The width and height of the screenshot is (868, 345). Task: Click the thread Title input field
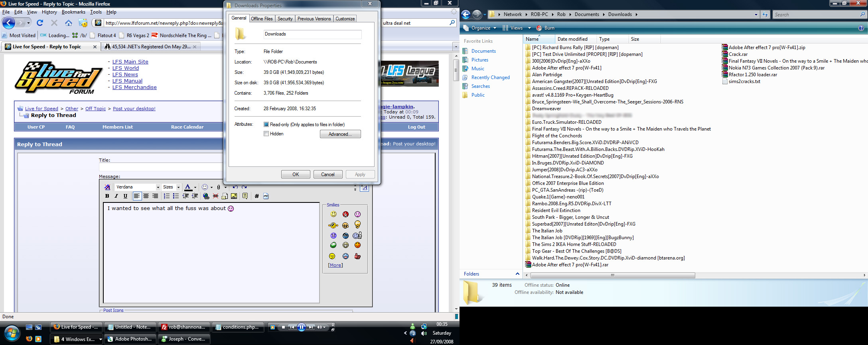pyautogui.click(x=161, y=167)
